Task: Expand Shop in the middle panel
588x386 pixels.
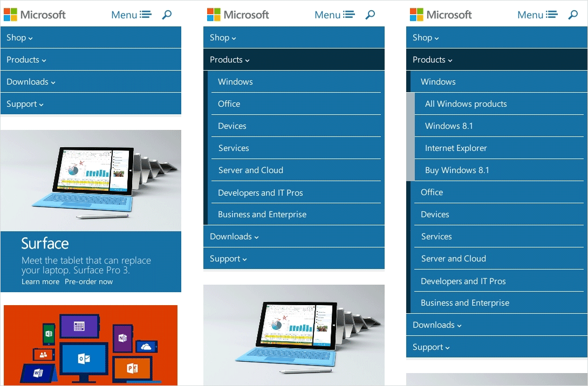Action: 294,38
